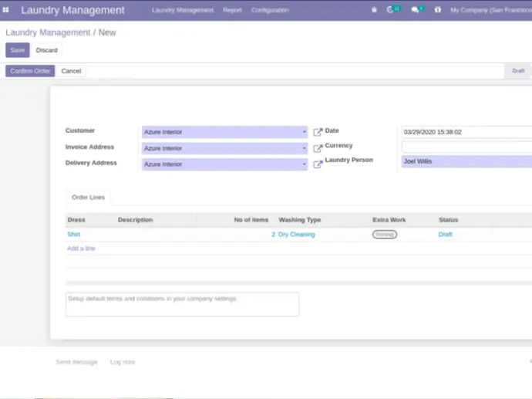The width and height of the screenshot is (532, 399).
Task: Switch to the Order Lines tab
Action: point(88,198)
